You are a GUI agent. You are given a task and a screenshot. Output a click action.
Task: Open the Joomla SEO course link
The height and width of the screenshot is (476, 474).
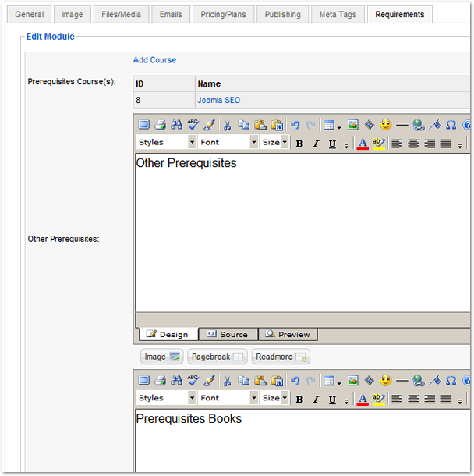coord(219,100)
